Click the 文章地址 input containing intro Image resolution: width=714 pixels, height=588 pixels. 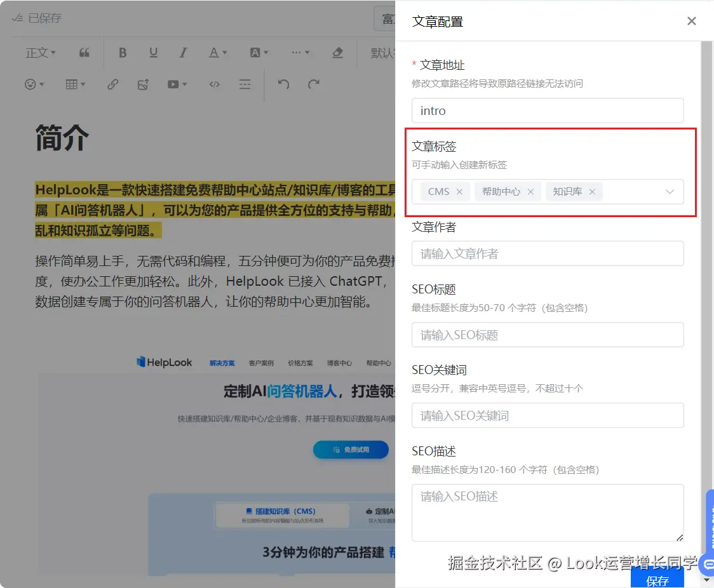tap(548, 110)
